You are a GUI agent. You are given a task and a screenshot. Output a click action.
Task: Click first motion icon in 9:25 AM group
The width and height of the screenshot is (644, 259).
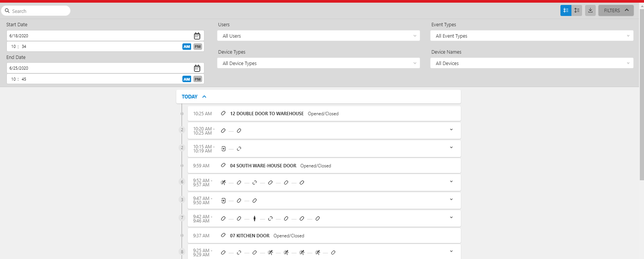pyautogui.click(x=271, y=253)
